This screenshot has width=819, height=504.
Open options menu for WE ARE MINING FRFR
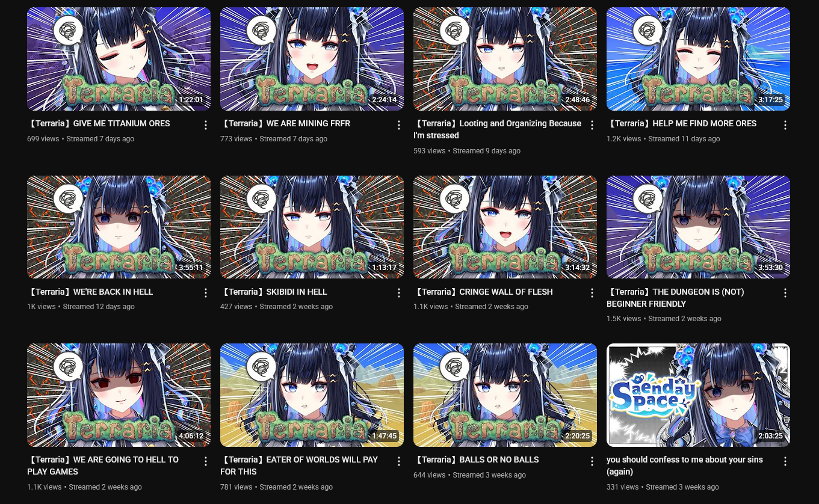pyautogui.click(x=399, y=125)
